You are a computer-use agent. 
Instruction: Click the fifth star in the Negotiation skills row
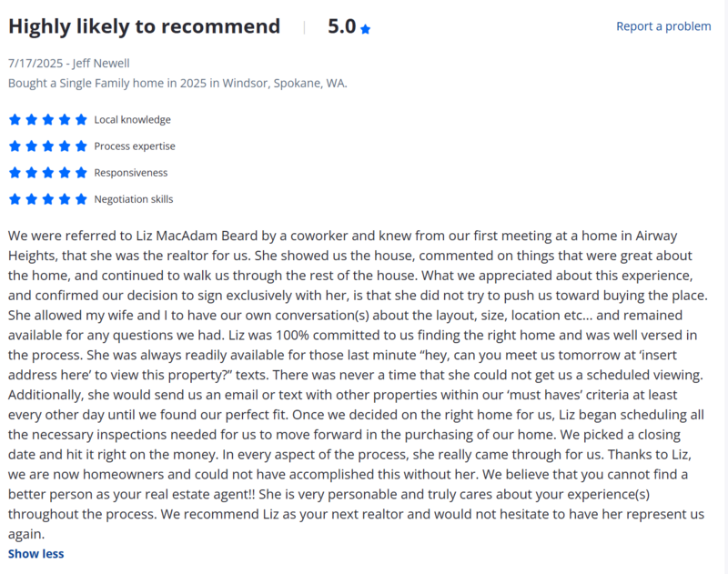click(81, 199)
